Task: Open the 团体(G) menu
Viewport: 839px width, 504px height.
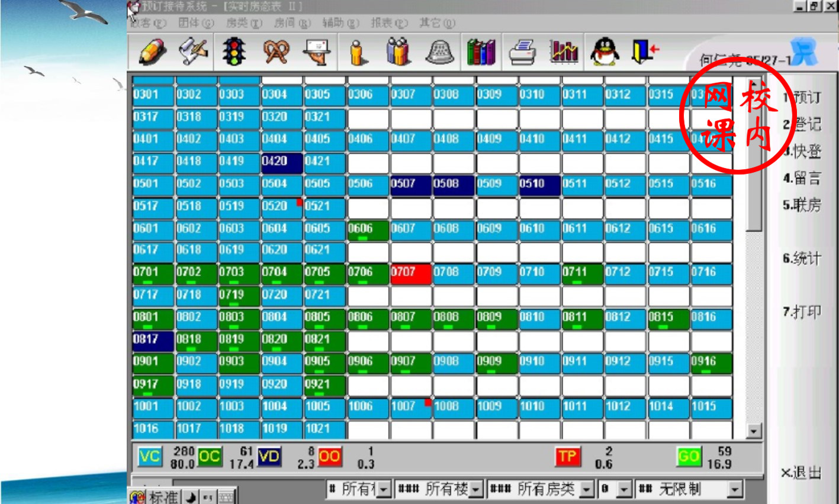Action: [x=196, y=23]
